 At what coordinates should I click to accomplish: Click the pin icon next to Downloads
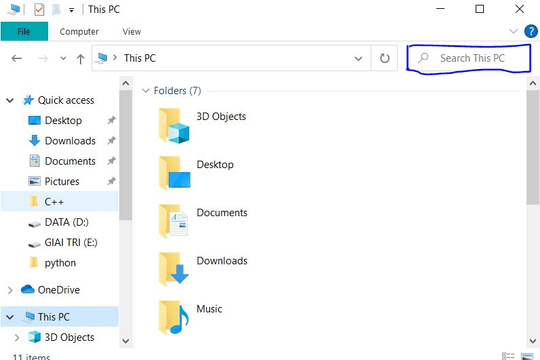111,141
